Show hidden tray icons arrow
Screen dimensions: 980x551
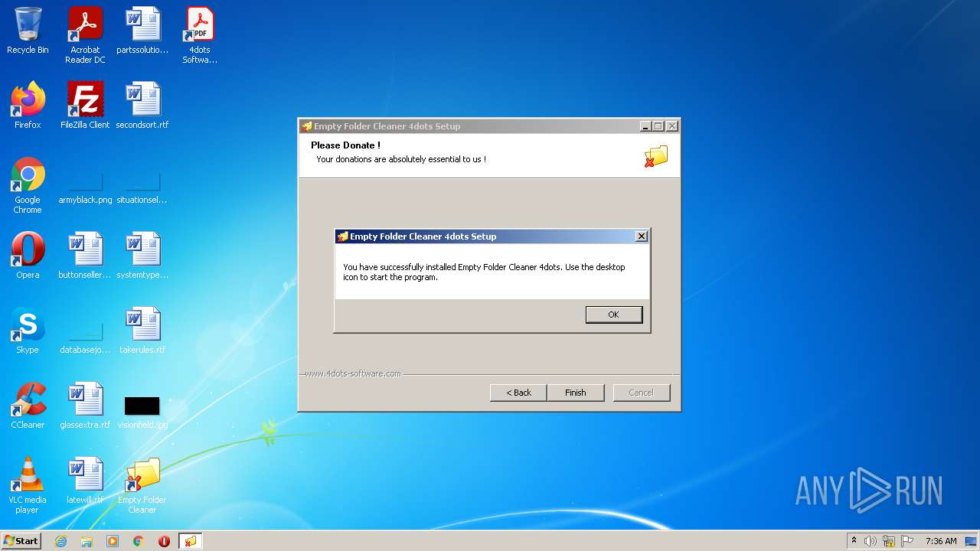click(x=854, y=541)
